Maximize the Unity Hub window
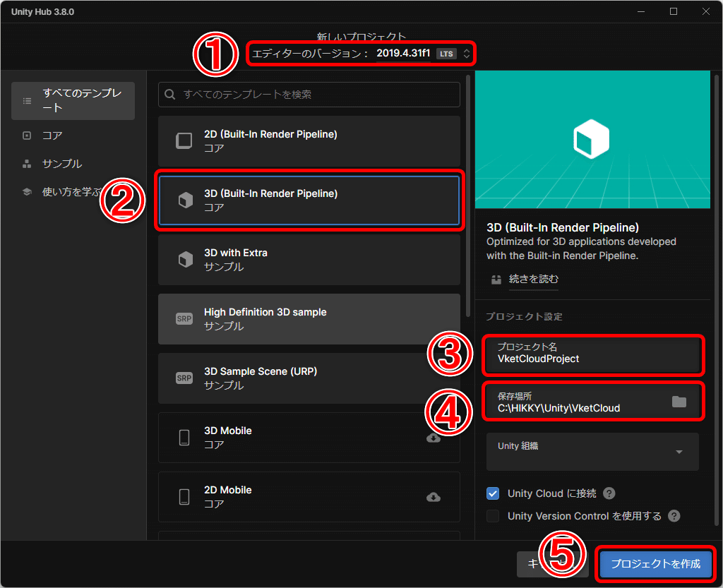Viewport: 723px width, 588px height. (x=674, y=11)
